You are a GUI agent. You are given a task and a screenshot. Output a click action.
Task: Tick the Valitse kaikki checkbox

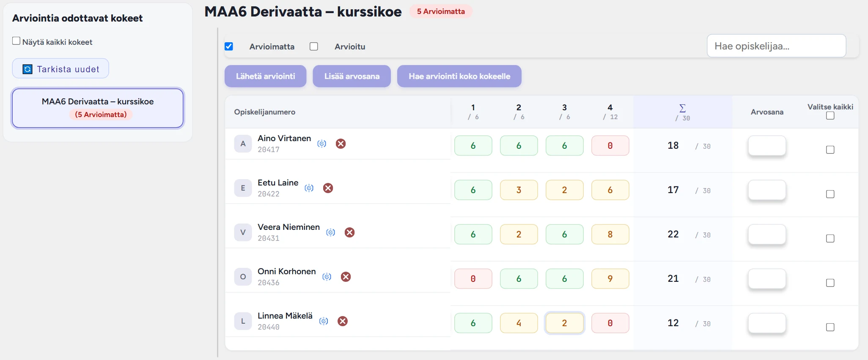pyautogui.click(x=830, y=116)
